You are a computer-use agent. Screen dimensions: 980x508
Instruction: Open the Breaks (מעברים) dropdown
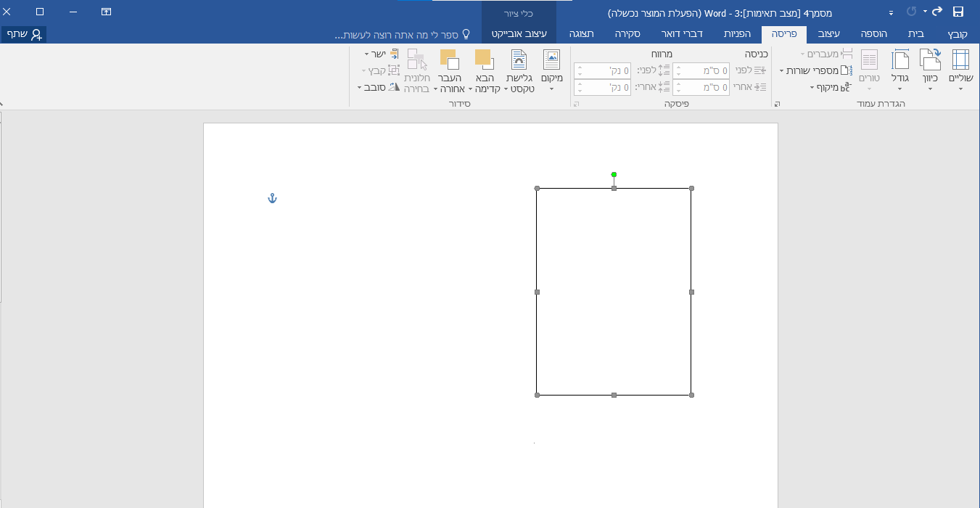click(x=826, y=54)
